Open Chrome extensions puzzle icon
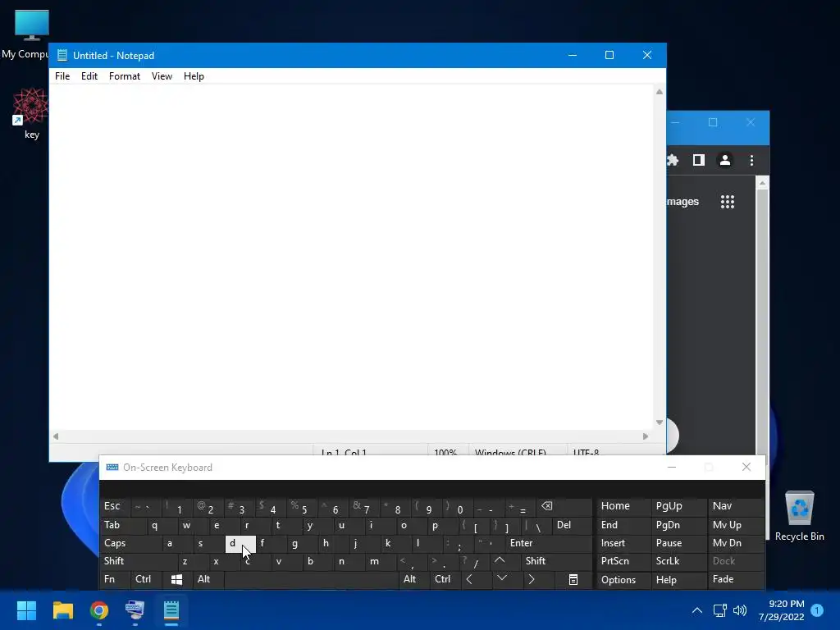This screenshot has height=630, width=840. 673,160
